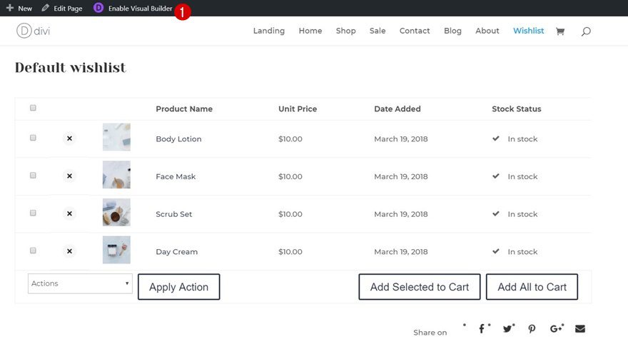The height and width of the screenshot is (364, 628).
Task: Share wishlist on Pinterest icon
Action: tap(532, 329)
